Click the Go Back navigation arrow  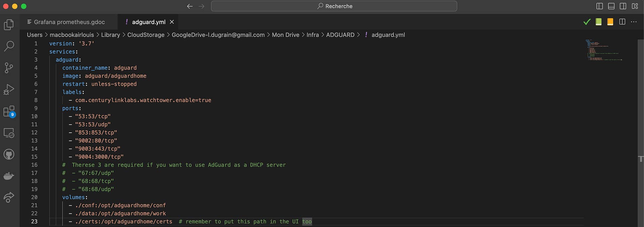pyautogui.click(x=190, y=6)
